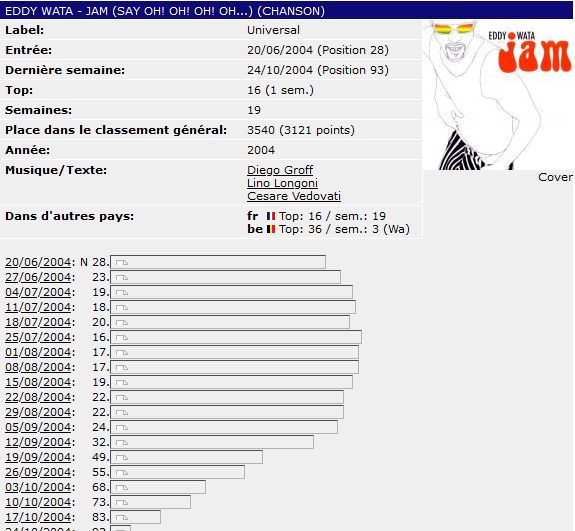
Task: Open the 20/06/2004 chart date link
Action: [x=38, y=262]
